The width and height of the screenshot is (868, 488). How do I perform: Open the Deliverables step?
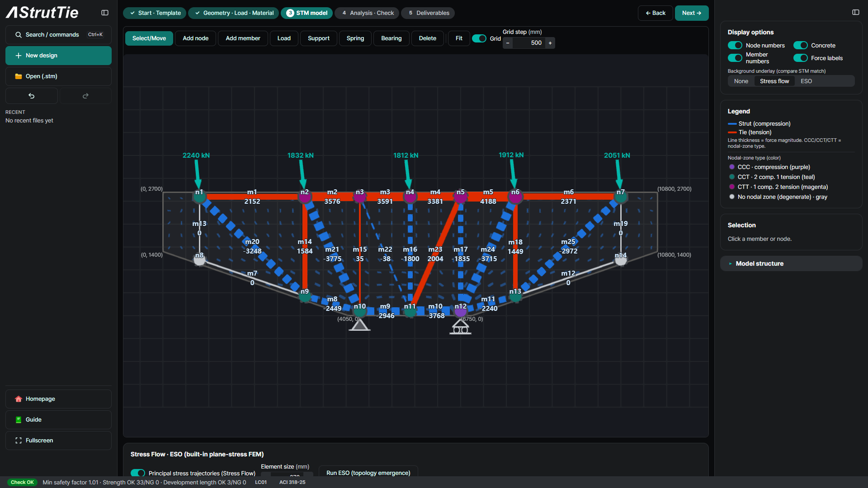pos(428,13)
